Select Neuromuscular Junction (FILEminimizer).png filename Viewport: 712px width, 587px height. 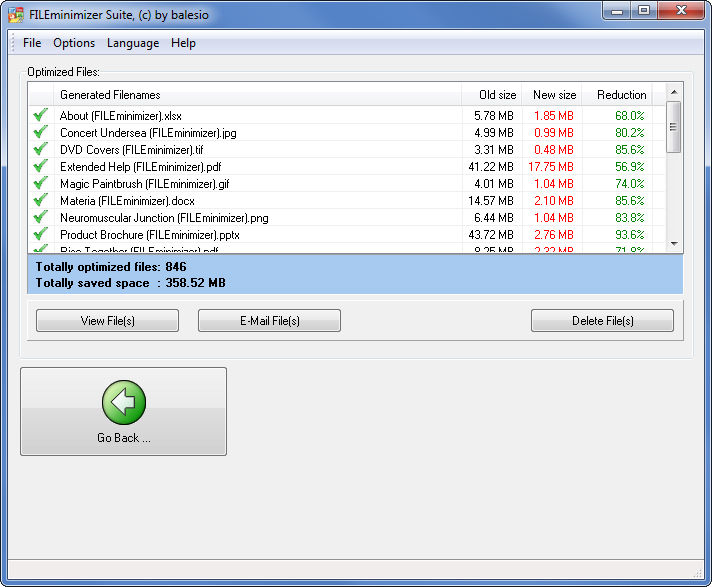pyautogui.click(x=164, y=218)
